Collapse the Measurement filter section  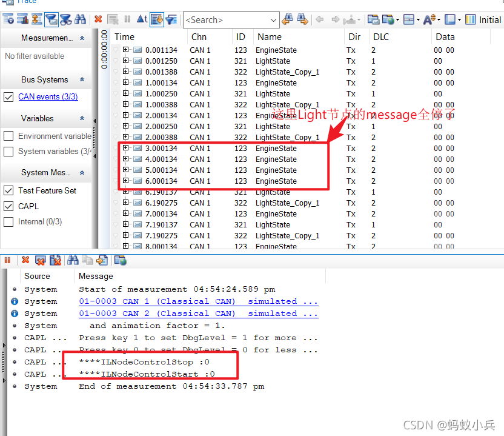[x=82, y=38]
